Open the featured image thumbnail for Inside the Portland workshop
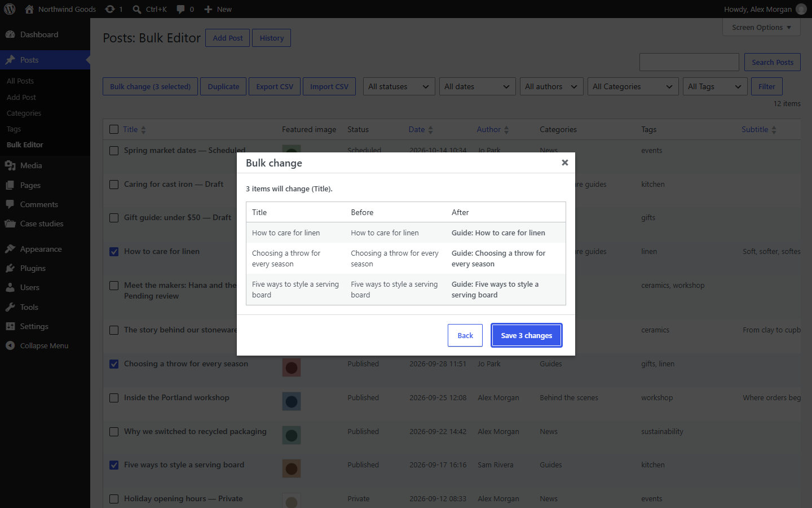Screen dimensions: 812x508 292,401
